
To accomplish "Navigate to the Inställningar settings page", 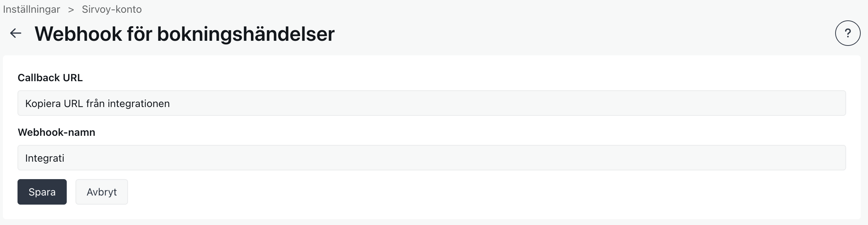I will coord(32,9).
